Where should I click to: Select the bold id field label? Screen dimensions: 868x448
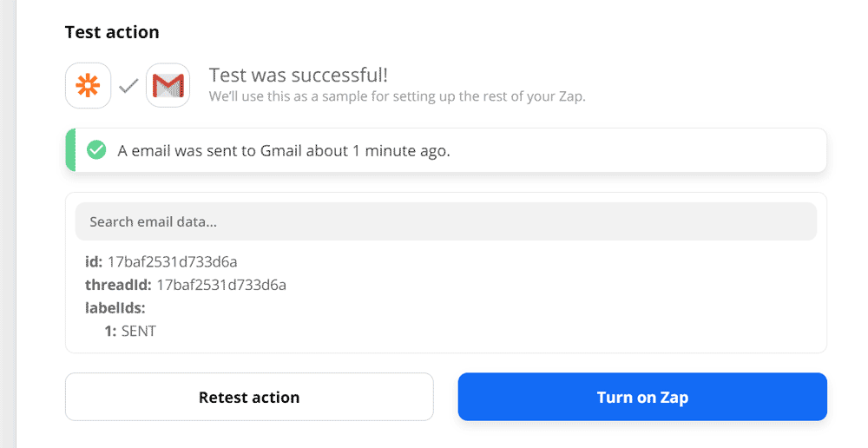coord(94,261)
